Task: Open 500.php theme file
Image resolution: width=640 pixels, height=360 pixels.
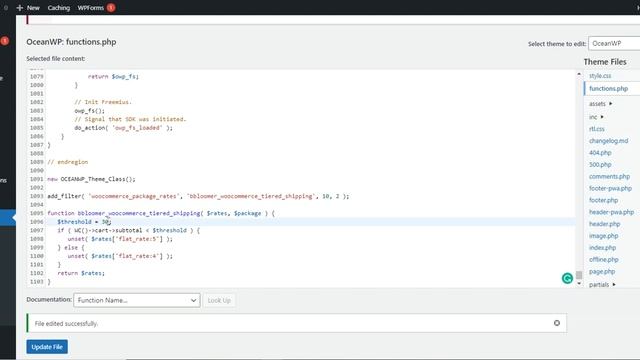Action: click(600, 164)
